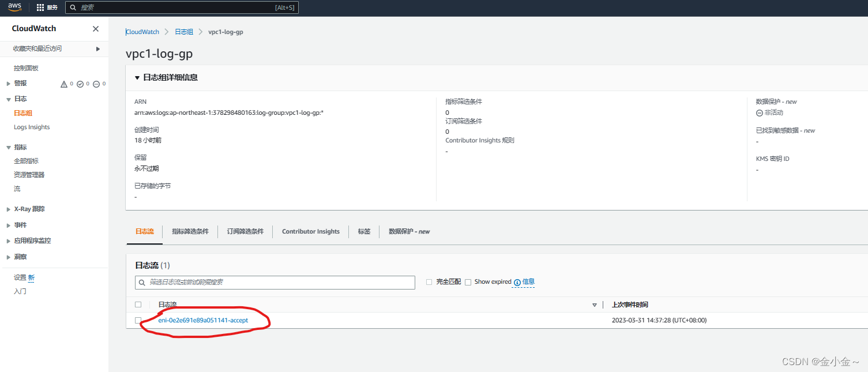Click the log stream filter search field
Viewport: 868px width, 372px height.
[x=275, y=282]
